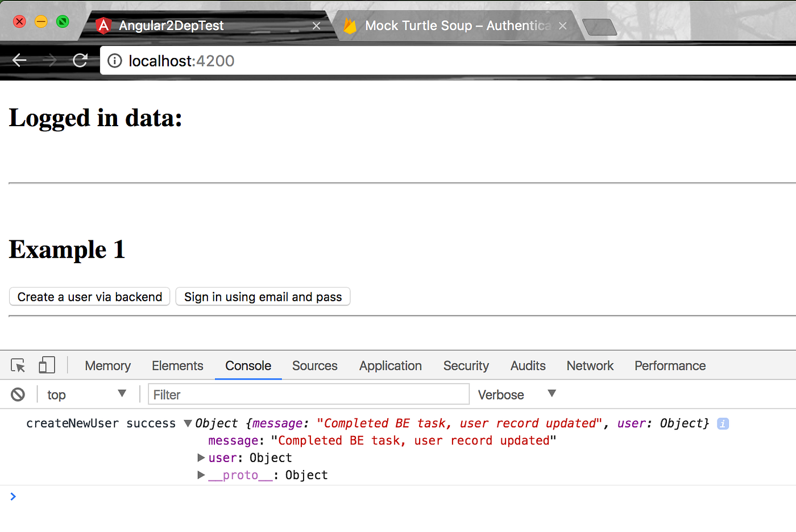Click 'Create a user via backend' button
This screenshot has height=532, width=796.
point(90,297)
